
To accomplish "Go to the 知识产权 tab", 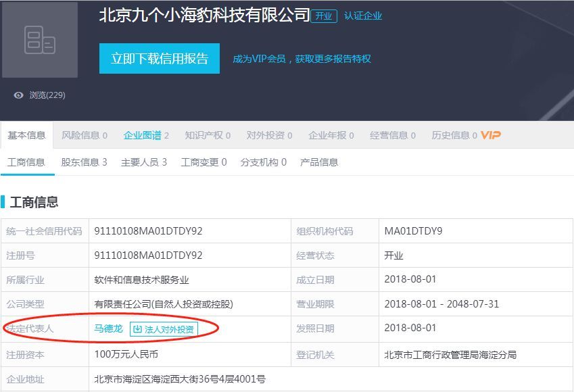I will pyautogui.click(x=208, y=135).
